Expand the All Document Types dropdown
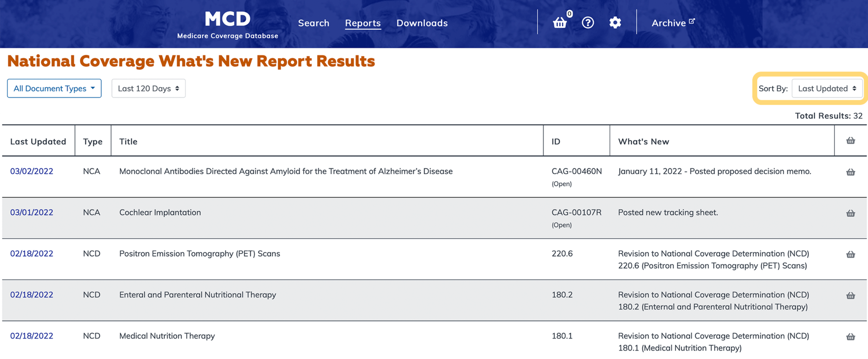The height and width of the screenshot is (359, 868). [x=54, y=88]
